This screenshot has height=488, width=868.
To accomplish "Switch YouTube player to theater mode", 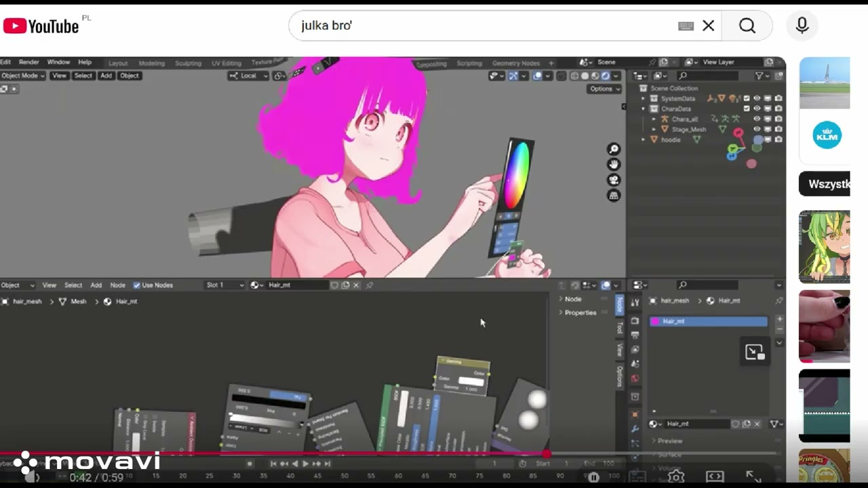I will click(x=715, y=476).
